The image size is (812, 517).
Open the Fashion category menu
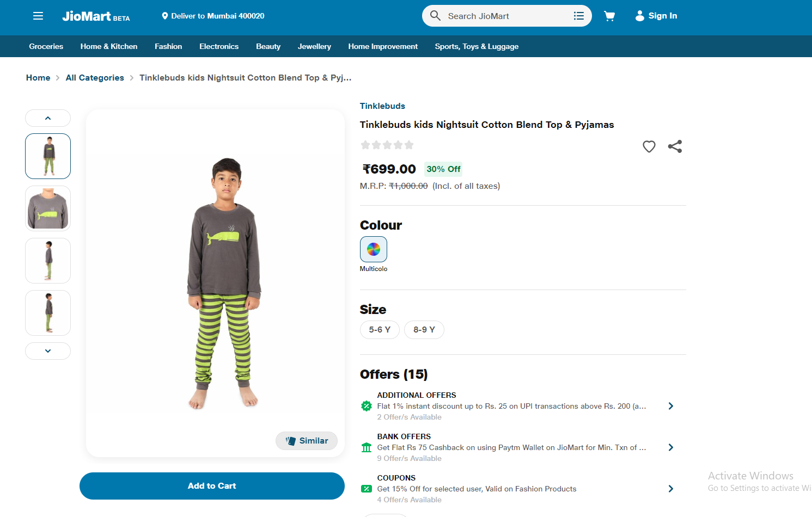(x=168, y=46)
